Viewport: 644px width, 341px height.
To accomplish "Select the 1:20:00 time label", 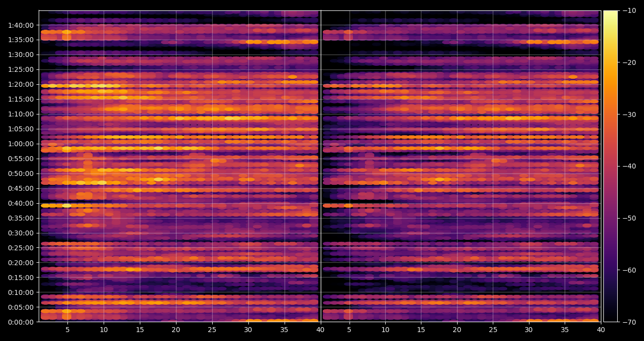I will [x=22, y=85].
